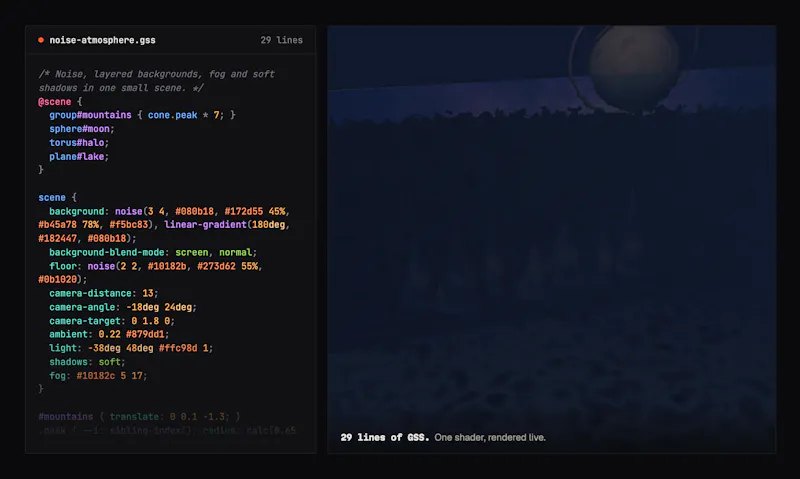Click the "@scene" rule keyword
800x479 pixels.
pyautogui.click(x=55, y=102)
